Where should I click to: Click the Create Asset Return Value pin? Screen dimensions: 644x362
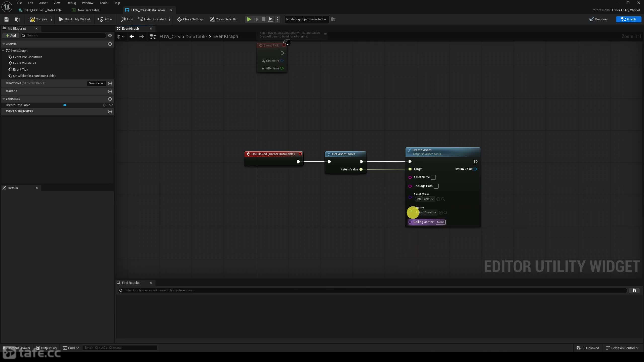(x=475, y=169)
